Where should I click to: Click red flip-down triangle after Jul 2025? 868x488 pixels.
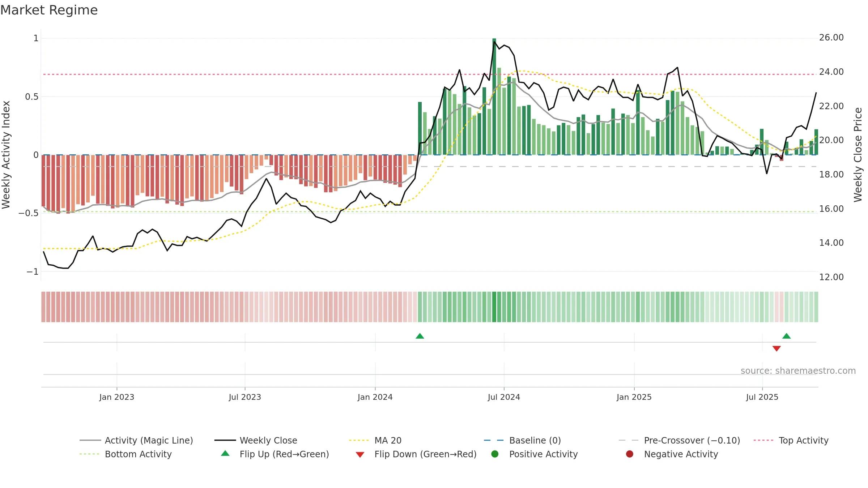coord(776,348)
